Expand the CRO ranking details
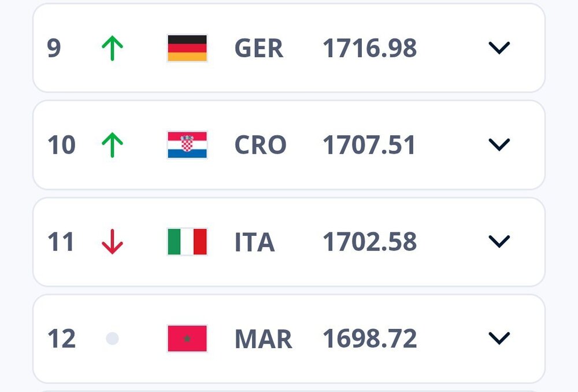Image resolution: width=578 pixels, height=392 pixels. [499, 145]
